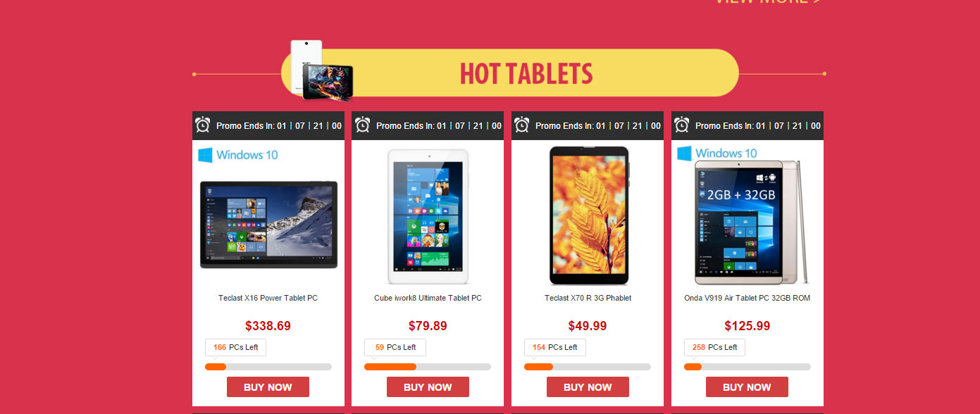The image size is (980, 414).
Task: Open Cube iwork8 Ultimate Tablet PC title link
Action: [x=428, y=298]
